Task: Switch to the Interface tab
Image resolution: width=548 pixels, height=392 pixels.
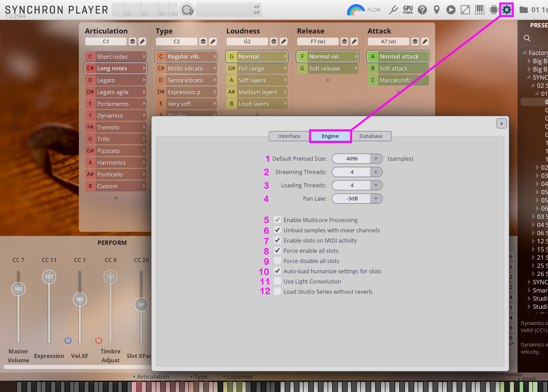Action: (x=289, y=136)
